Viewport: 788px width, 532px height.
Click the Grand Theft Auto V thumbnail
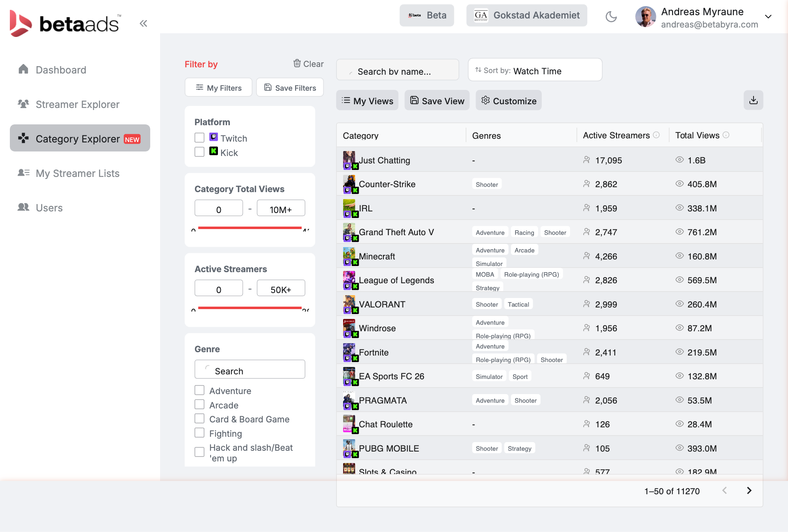tap(349, 232)
